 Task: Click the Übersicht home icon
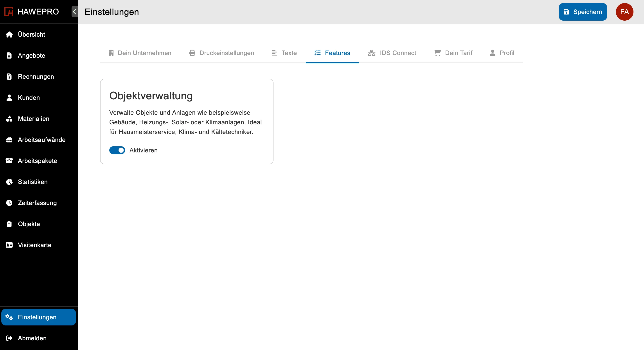[9, 34]
